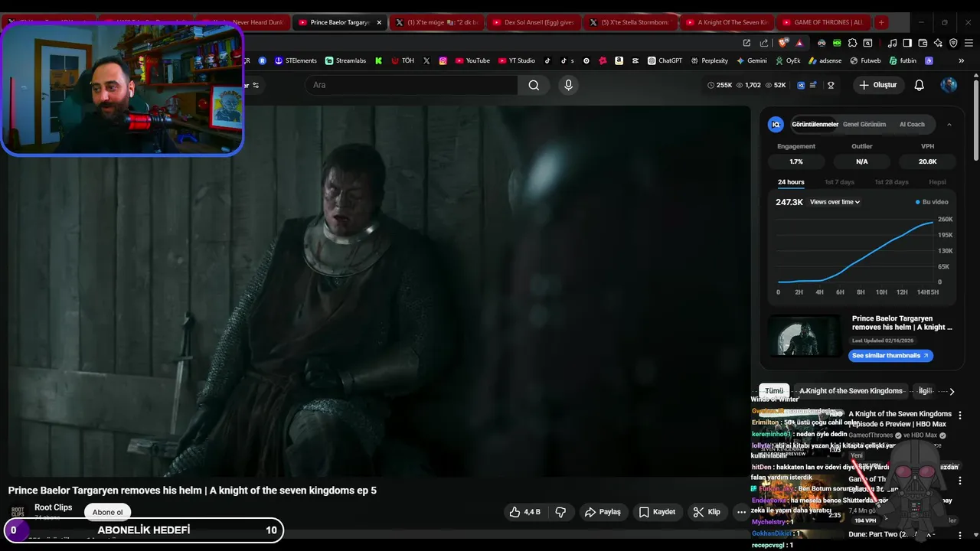Click the Brave Shields lion icon
The width and height of the screenshot is (980, 551).
click(783, 43)
